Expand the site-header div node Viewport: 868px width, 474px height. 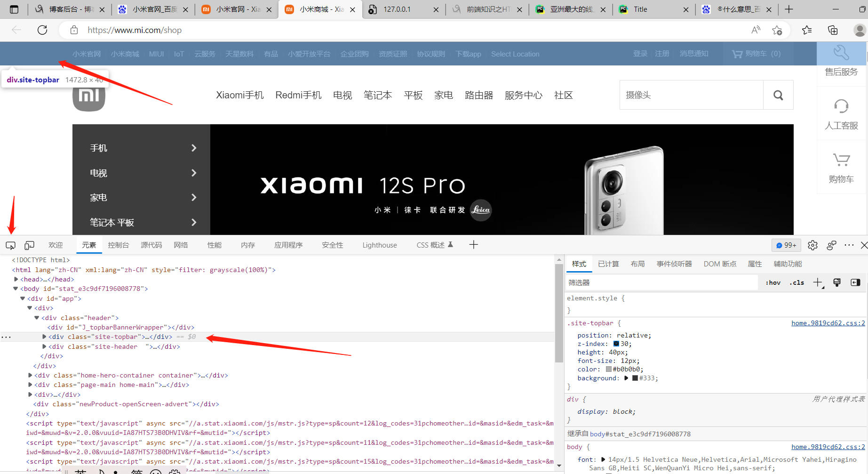pos(44,346)
